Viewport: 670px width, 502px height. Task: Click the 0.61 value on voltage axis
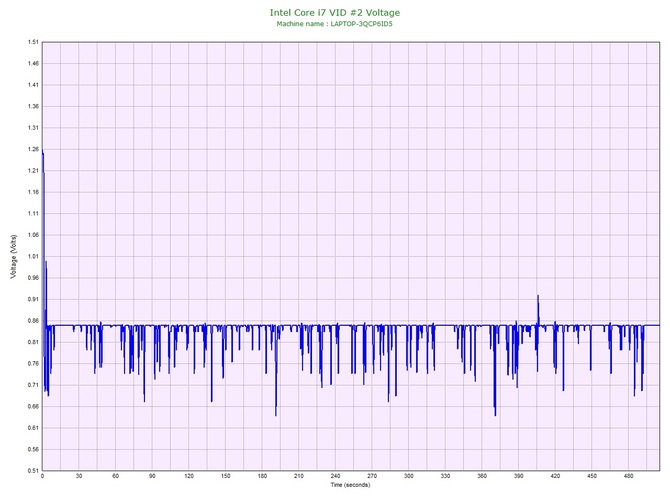[33, 428]
